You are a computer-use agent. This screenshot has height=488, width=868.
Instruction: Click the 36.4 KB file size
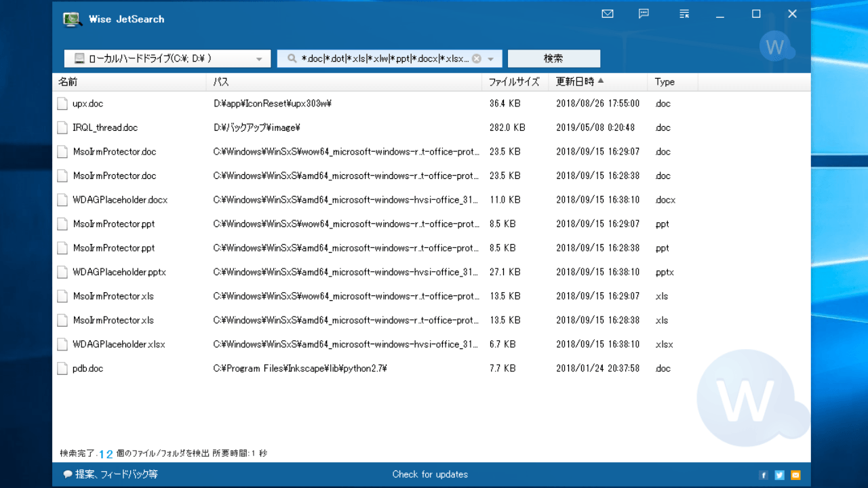[505, 104]
